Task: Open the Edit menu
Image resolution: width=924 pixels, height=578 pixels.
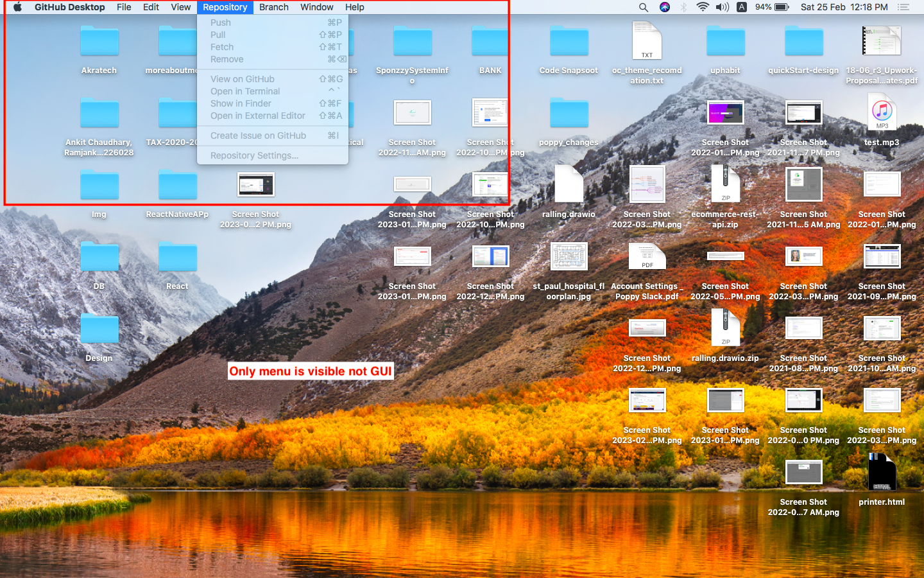Action: 151,7
